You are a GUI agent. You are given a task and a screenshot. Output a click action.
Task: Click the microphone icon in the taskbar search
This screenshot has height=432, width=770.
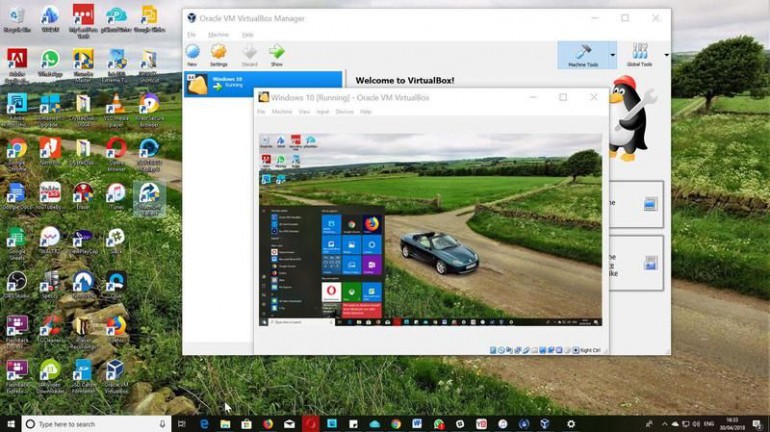163,424
